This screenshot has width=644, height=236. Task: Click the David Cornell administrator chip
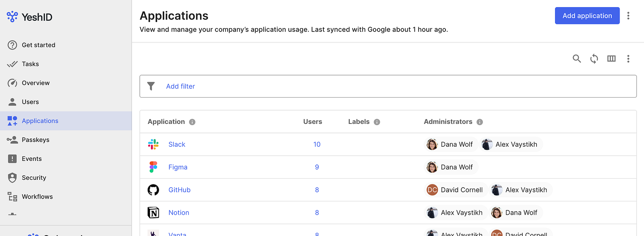(x=456, y=190)
